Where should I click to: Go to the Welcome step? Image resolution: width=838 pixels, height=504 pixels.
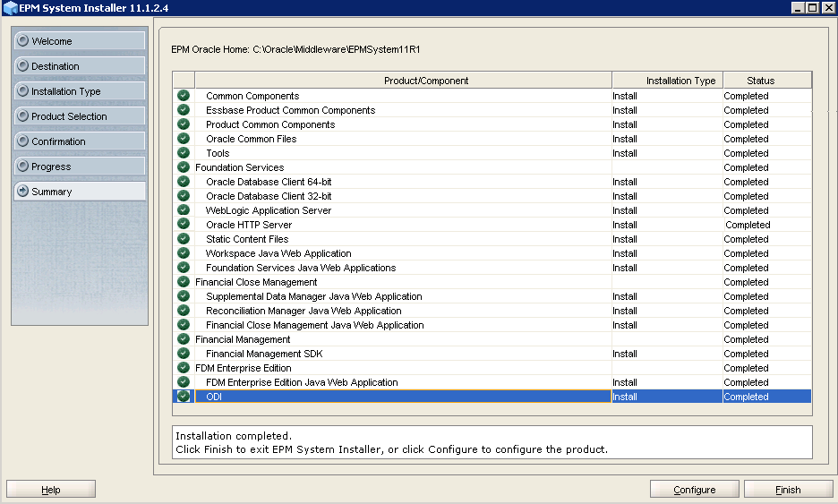[80, 41]
